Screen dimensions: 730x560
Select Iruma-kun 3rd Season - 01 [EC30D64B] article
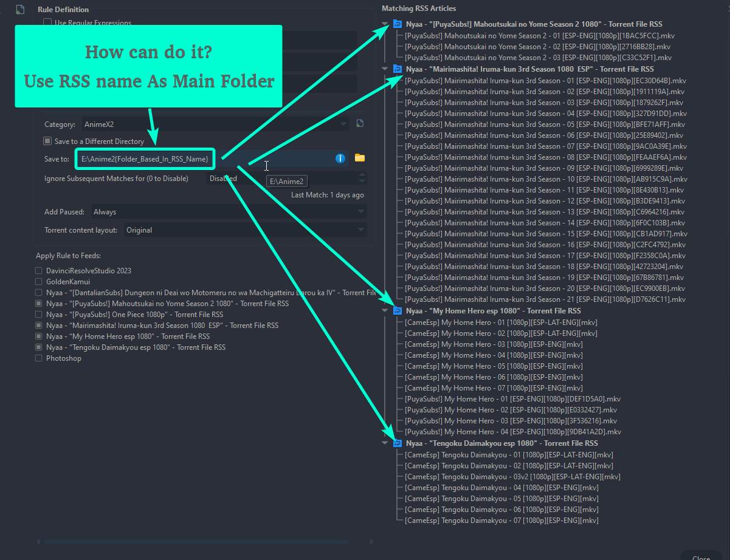tap(545, 81)
